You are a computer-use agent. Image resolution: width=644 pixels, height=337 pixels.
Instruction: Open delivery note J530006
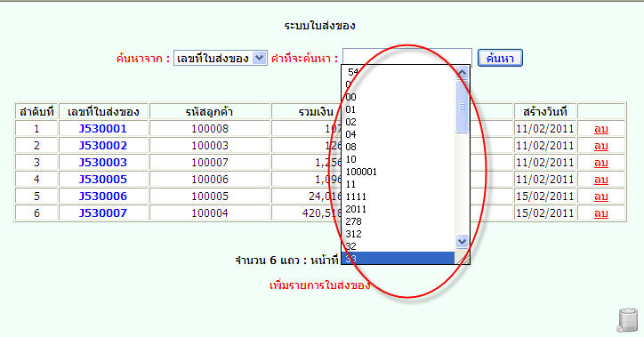click(x=103, y=196)
